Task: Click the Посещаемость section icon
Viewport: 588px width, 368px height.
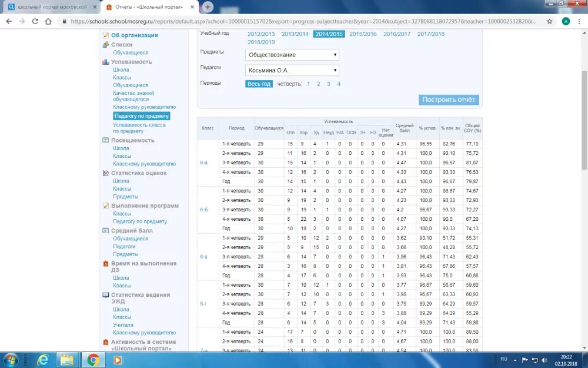Action: [x=105, y=140]
